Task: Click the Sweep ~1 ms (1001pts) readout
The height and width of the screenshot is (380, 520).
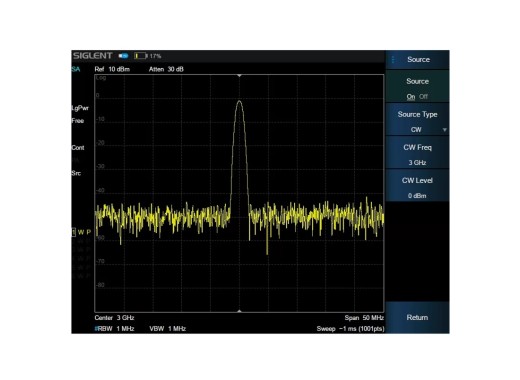Action: (350, 329)
